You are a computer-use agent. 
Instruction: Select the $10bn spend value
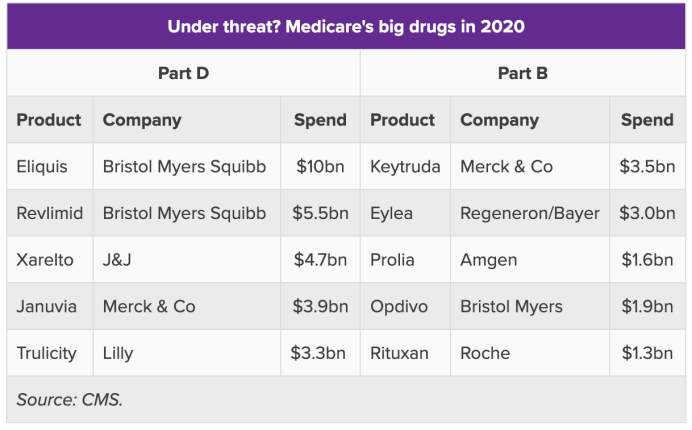(322, 167)
